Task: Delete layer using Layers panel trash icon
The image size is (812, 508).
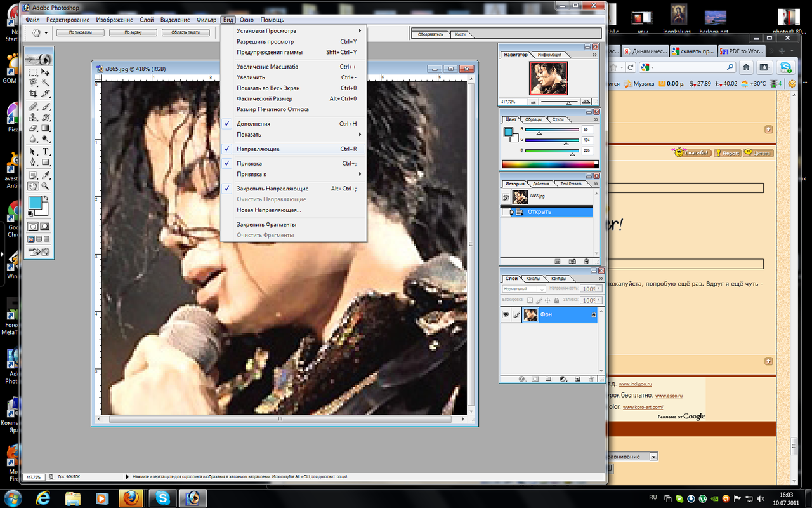Action: 590,378
